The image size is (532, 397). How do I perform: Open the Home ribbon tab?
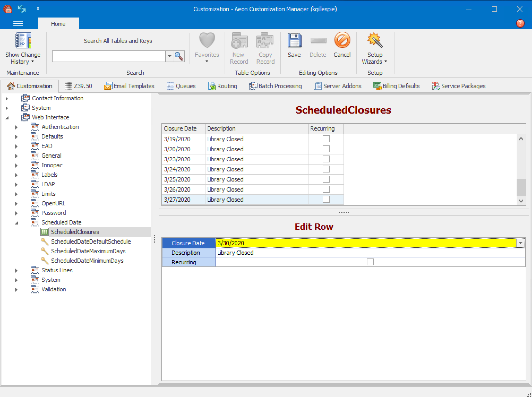58,24
